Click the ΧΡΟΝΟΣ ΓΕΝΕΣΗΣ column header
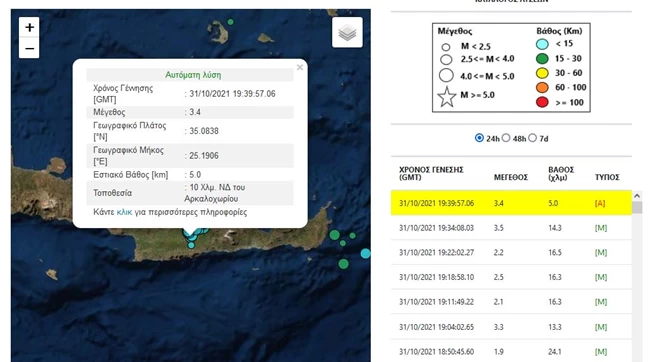This screenshot has width=650, height=362. [x=431, y=174]
